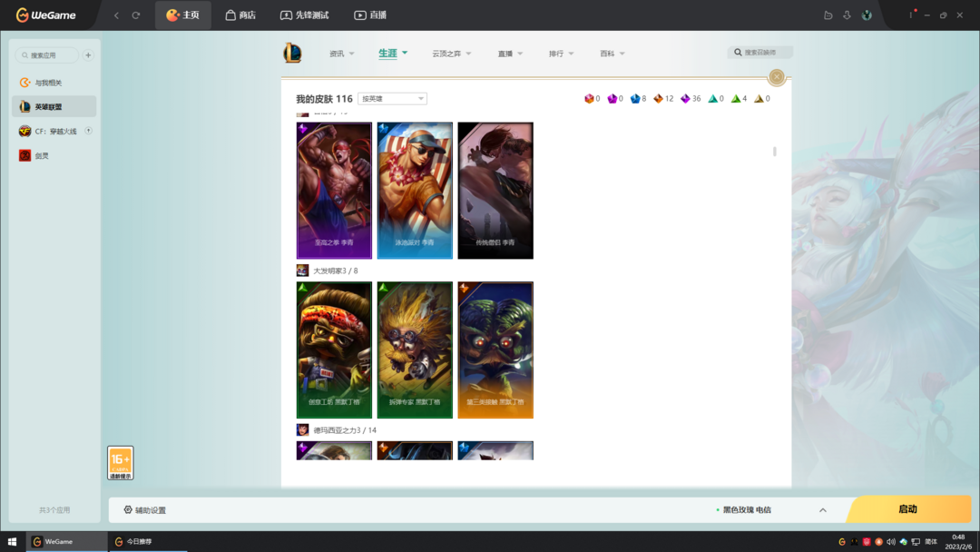This screenshot has height=552, width=980.
Task: Focus the 搜索召唤师 search box
Action: coord(760,53)
